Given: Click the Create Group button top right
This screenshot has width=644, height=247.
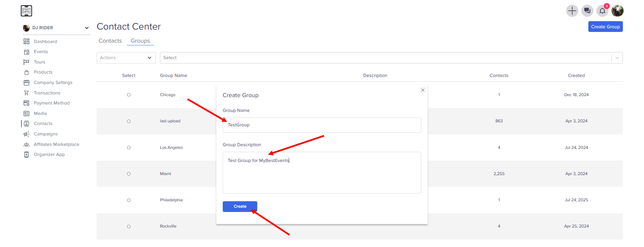Looking at the screenshot, I should (605, 27).
